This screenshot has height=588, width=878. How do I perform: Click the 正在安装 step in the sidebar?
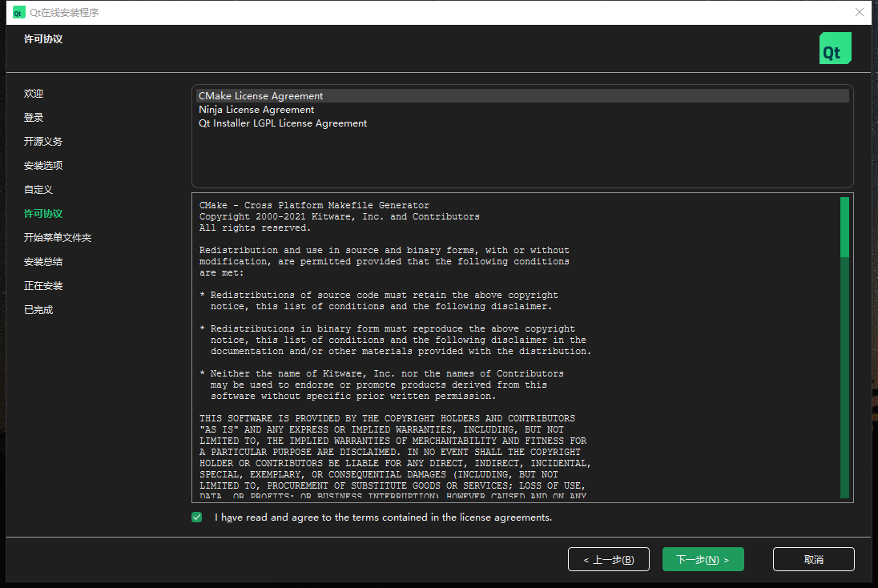[43, 286]
